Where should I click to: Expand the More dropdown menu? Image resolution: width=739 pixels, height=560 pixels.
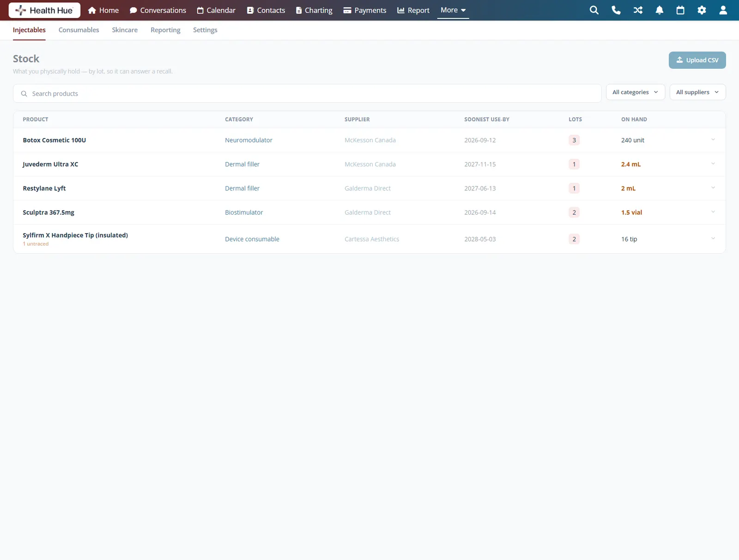tap(453, 10)
